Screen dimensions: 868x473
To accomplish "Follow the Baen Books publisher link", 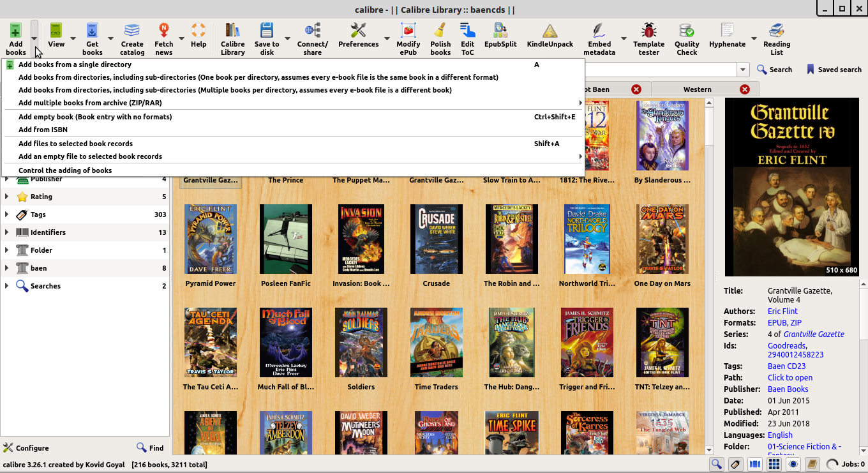I will tap(788, 389).
